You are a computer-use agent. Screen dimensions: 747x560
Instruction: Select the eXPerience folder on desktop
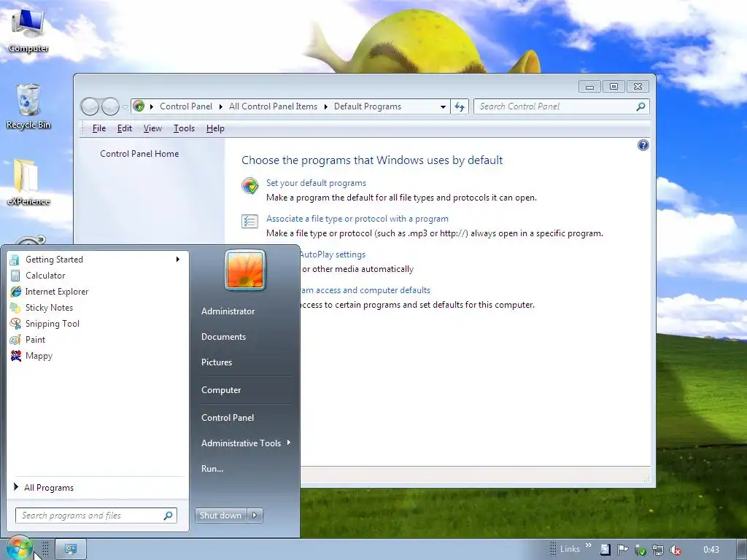click(x=28, y=182)
